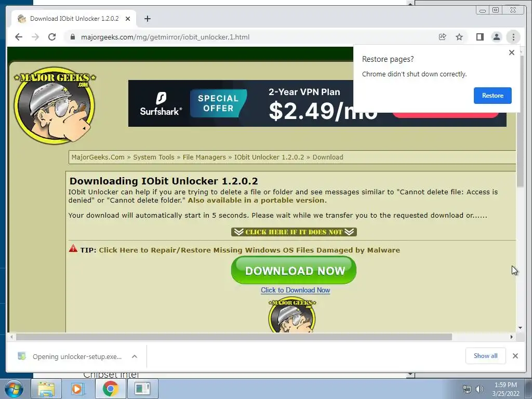Click the vertical scrollbar down arrow
This screenshot has width=532, height=399.
[520, 328]
